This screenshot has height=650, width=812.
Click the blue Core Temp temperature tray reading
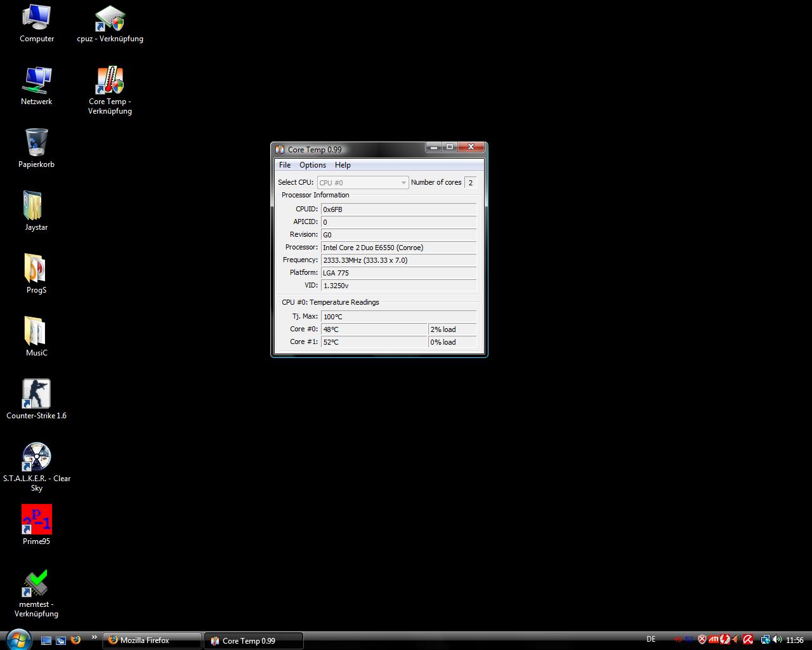689,640
